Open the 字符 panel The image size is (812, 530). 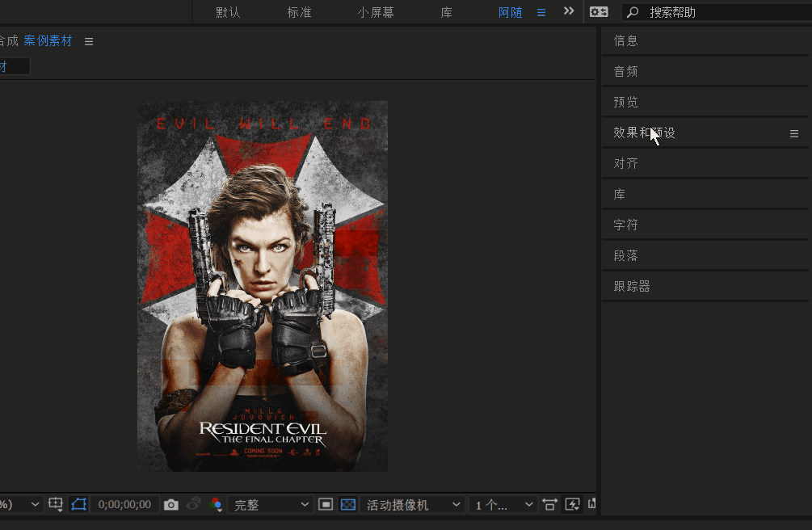click(x=705, y=225)
